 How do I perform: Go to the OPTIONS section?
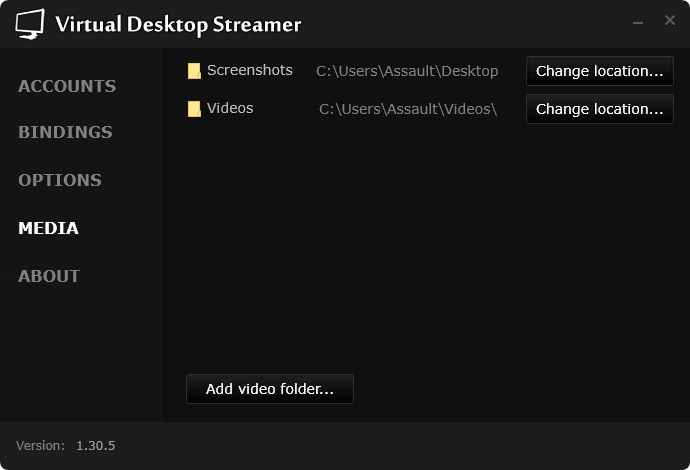pyautogui.click(x=60, y=180)
